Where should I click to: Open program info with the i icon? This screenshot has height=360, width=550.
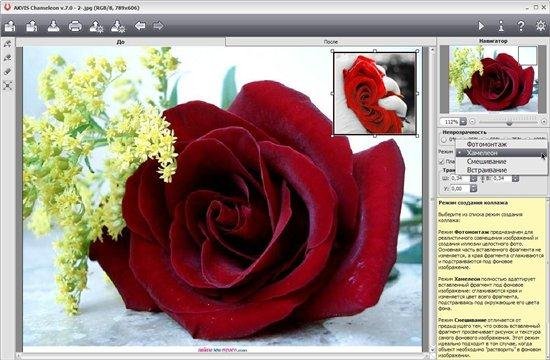(x=501, y=26)
